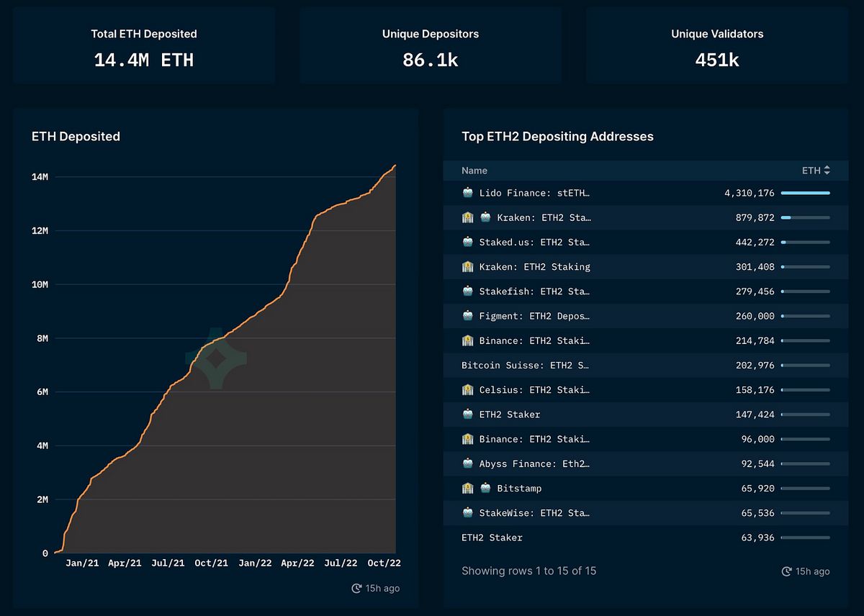Click the contract icon beside Figment

(x=468, y=316)
